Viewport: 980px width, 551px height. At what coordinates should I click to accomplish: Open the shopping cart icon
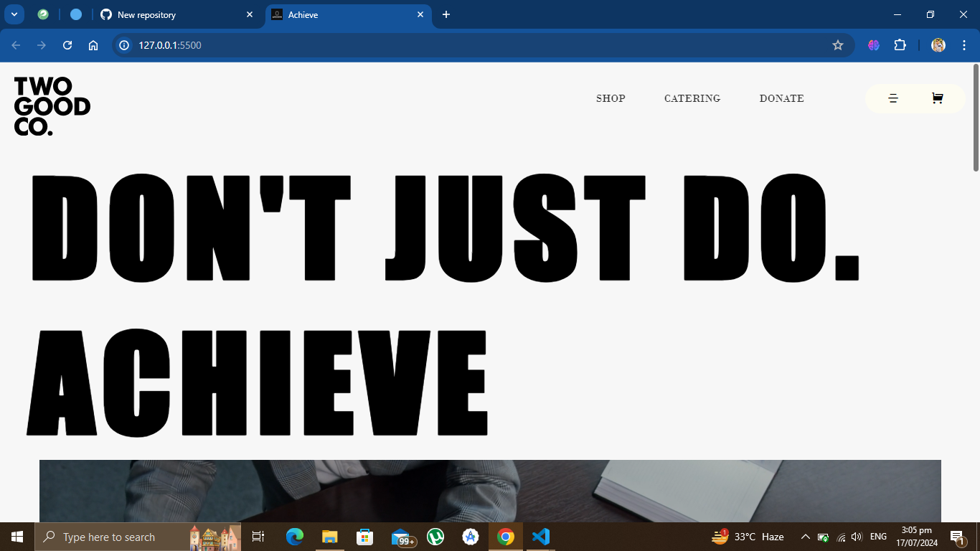937,98
